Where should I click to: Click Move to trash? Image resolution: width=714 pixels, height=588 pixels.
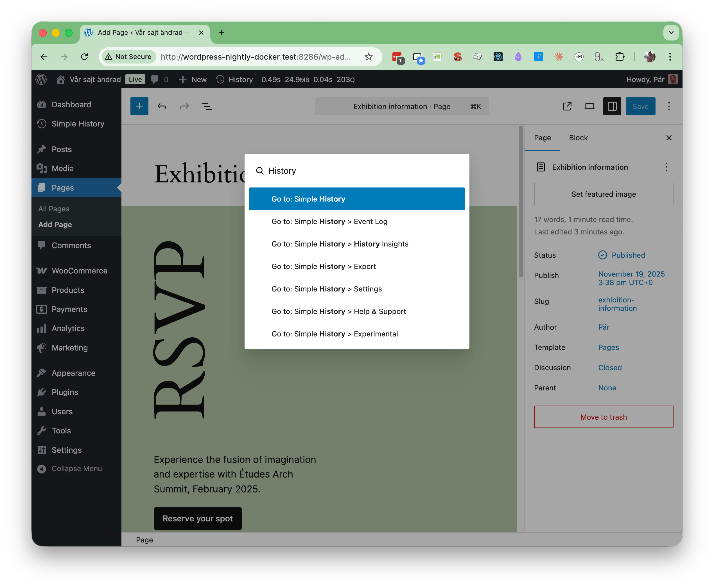[603, 417]
